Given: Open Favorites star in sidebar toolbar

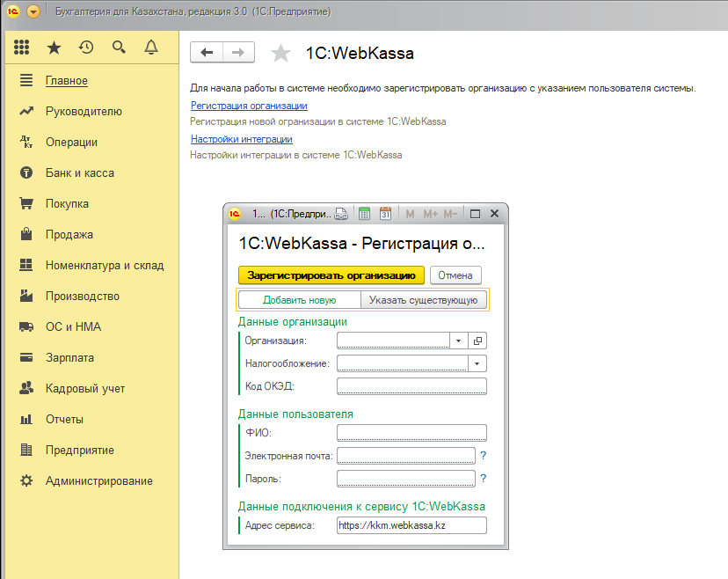Looking at the screenshot, I should point(54,47).
